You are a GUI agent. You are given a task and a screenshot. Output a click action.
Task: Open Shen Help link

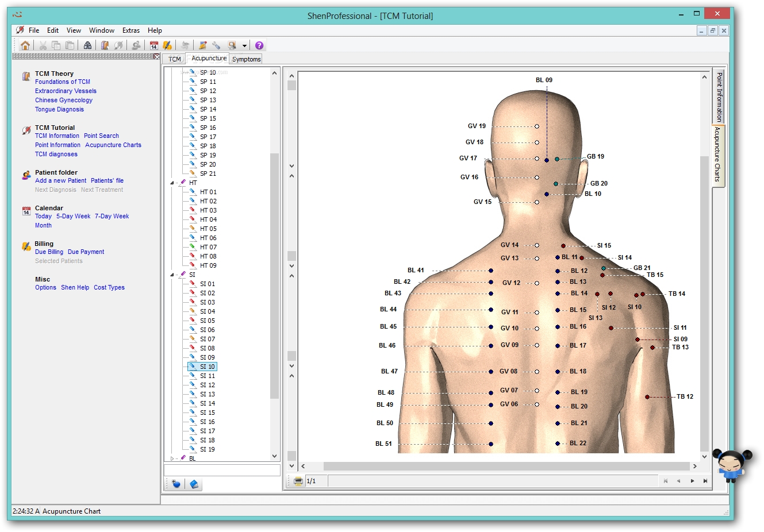pyautogui.click(x=75, y=287)
